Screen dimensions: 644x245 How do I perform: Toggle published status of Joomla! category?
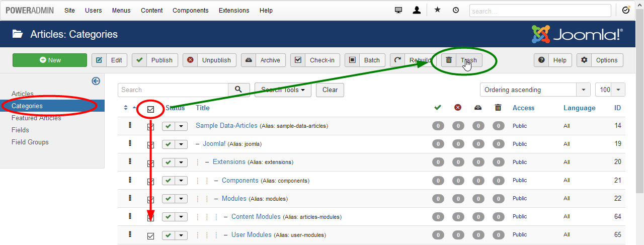click(168, 144)
